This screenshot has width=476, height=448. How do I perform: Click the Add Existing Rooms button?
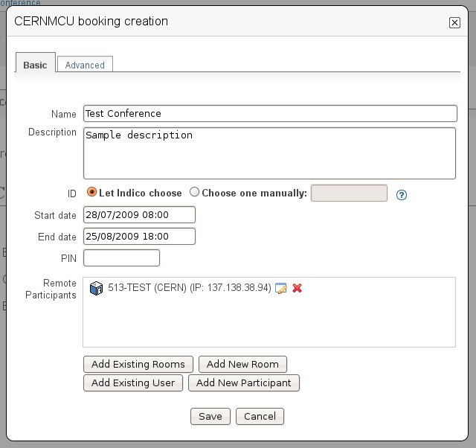pos(138,364)
